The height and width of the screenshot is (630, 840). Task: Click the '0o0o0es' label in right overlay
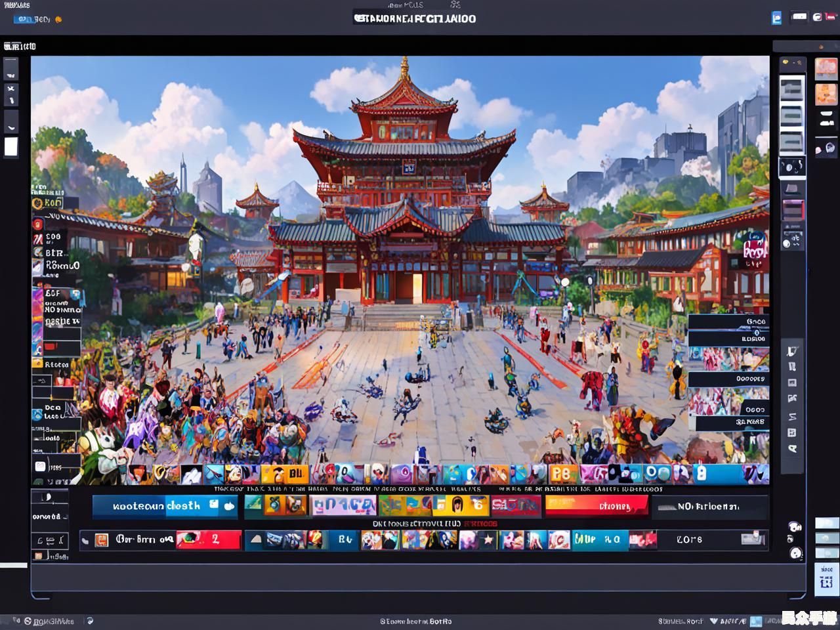[750, 379]
